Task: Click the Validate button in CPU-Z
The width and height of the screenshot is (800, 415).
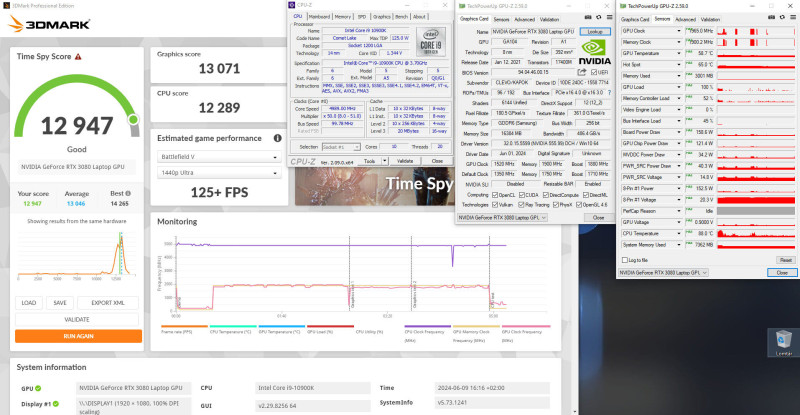Action: click(x=405, y=161)
